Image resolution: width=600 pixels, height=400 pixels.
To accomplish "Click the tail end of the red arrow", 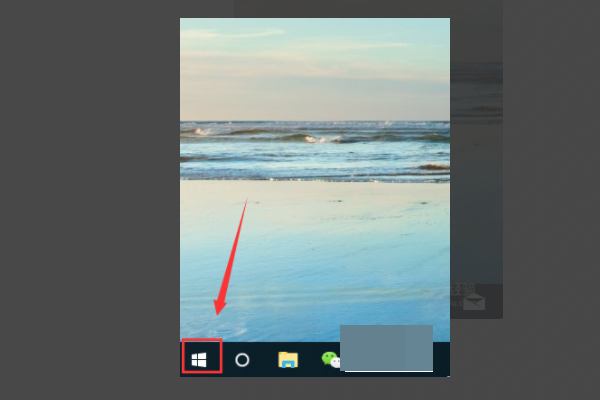I will [x=245, y=202].
